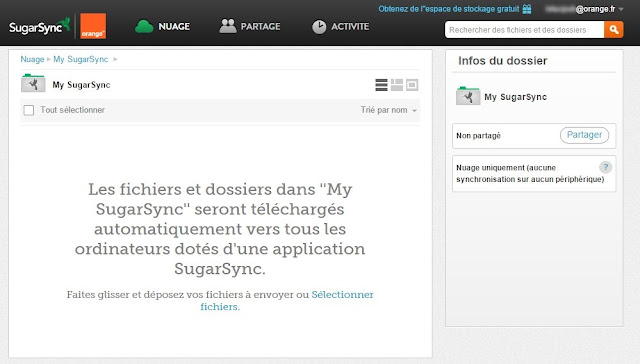The height and width of the screenshot is (364, 640).
Task: Switch to list view
Action: (x=381, y=85)
